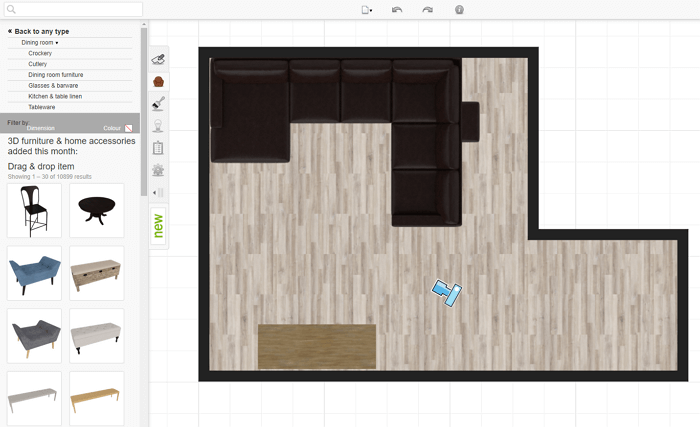Select Dining room furniture category
Screen dimensions: 700x427
click(x=55, y=75)
